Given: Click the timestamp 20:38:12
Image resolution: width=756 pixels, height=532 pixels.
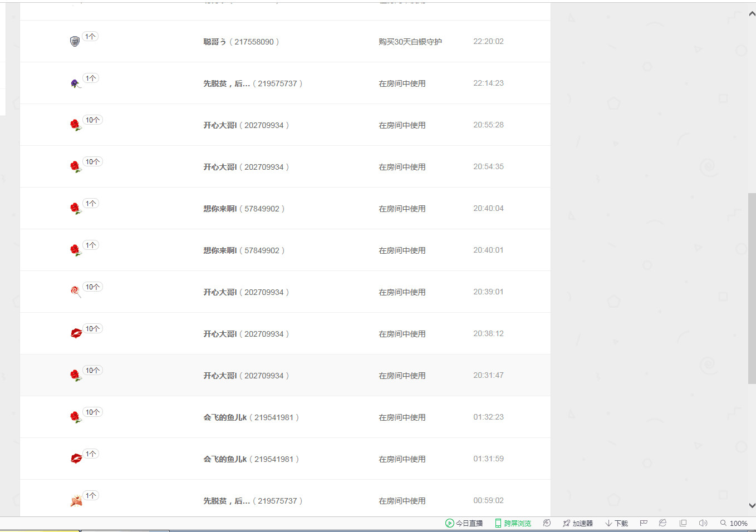Looking at the screenshot, I should pyautogui.click(x=488, y=333).
